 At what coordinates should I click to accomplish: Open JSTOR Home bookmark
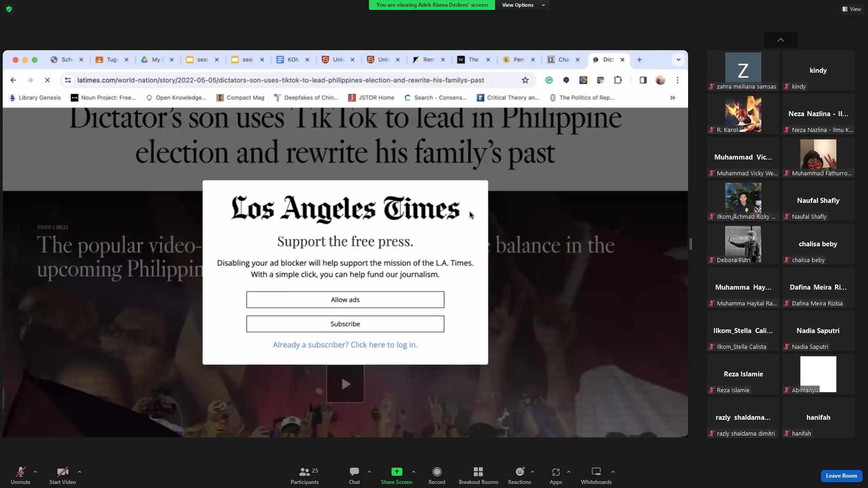tap(371, 98)
